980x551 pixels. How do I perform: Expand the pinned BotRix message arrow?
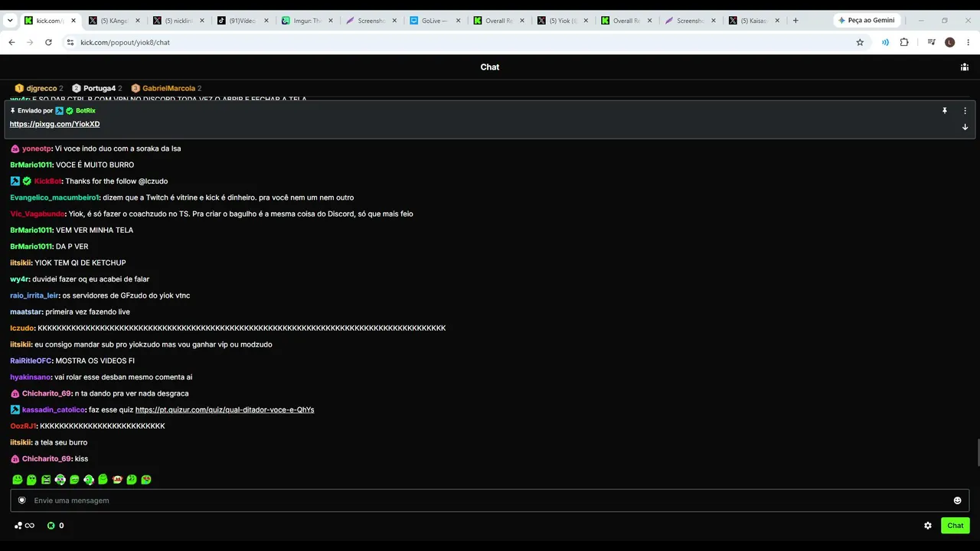965,127
